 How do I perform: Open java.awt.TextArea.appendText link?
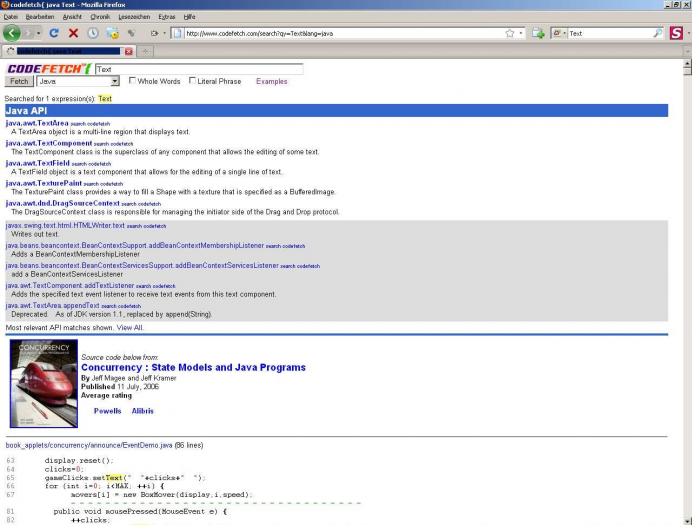[x=53, y=306]
